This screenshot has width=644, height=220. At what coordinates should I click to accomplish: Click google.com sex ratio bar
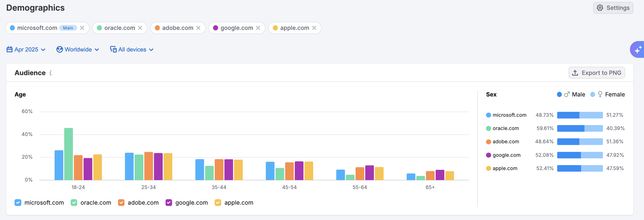(x=580, y=155)
